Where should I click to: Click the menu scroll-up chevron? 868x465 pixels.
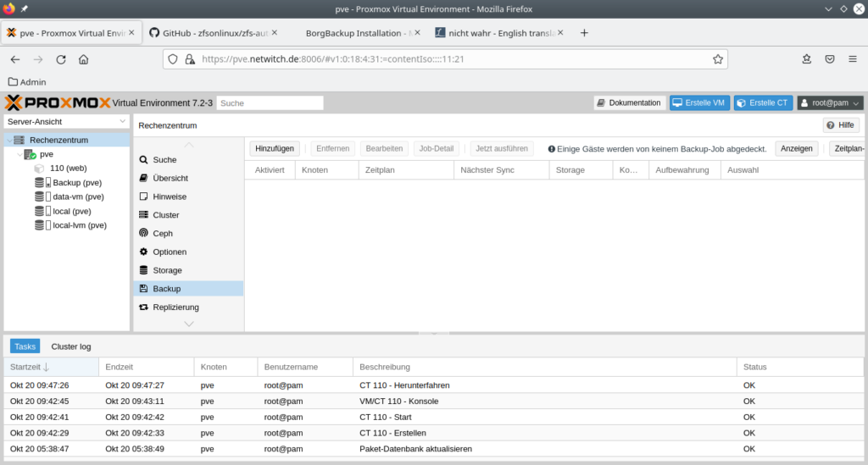[189, 145]
